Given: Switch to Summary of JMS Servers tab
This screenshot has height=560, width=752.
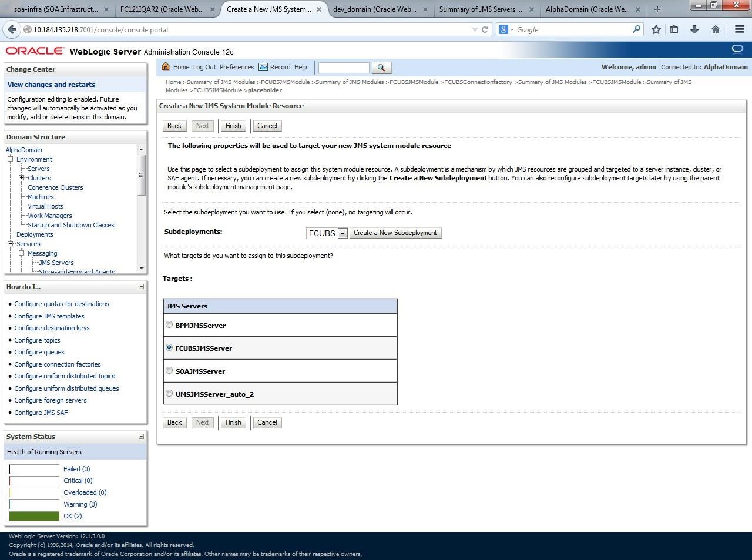Looking at the screenshot, I should (x=481, y=9).
